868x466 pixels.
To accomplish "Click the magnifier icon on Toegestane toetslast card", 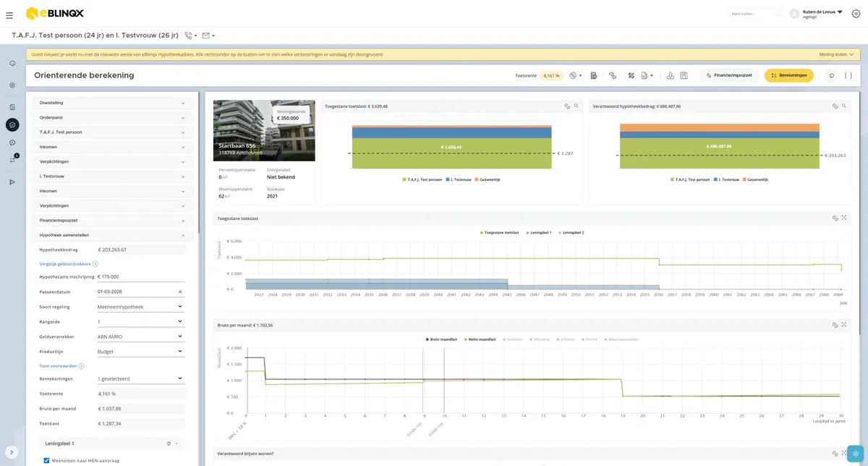I will pos(576,106).
